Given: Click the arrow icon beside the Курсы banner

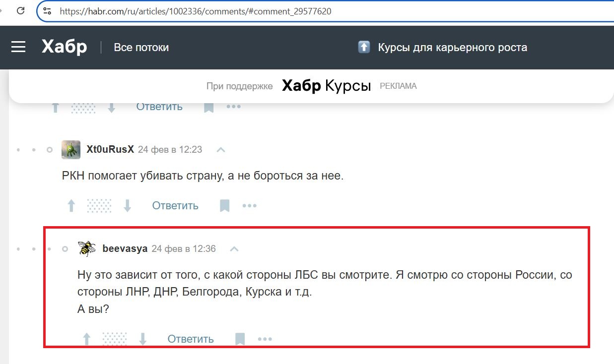Looking at the screenshot, I should click(x=364, y=47).
